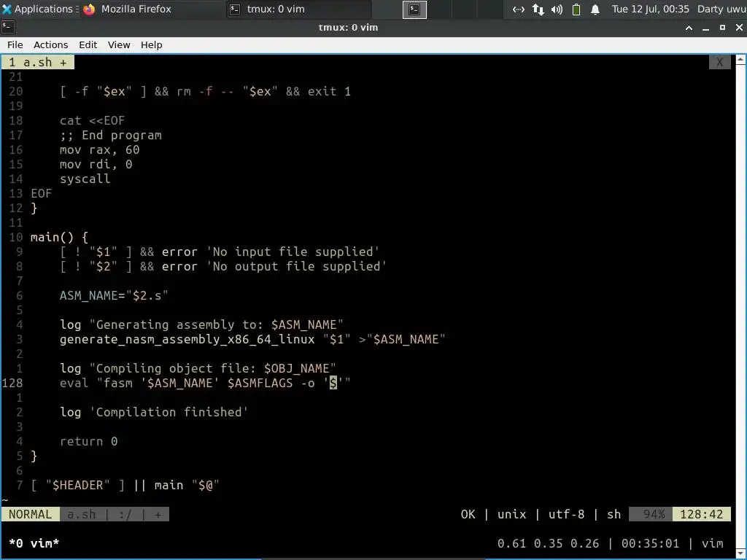Click the '94%' position indicator in the statusline
Viewport: 747px width, 560px height.
654,514
